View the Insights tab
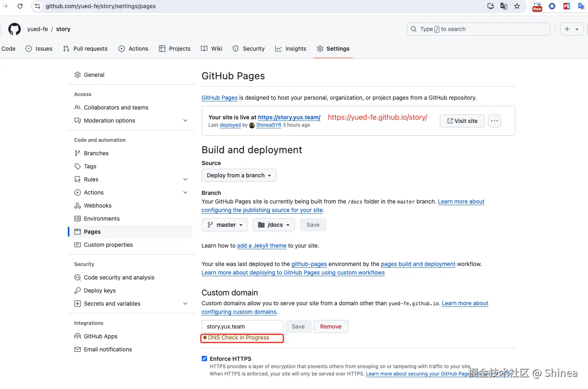Image resolution: width=588 pixels, height=389 pixels. [x=291, y=49]
